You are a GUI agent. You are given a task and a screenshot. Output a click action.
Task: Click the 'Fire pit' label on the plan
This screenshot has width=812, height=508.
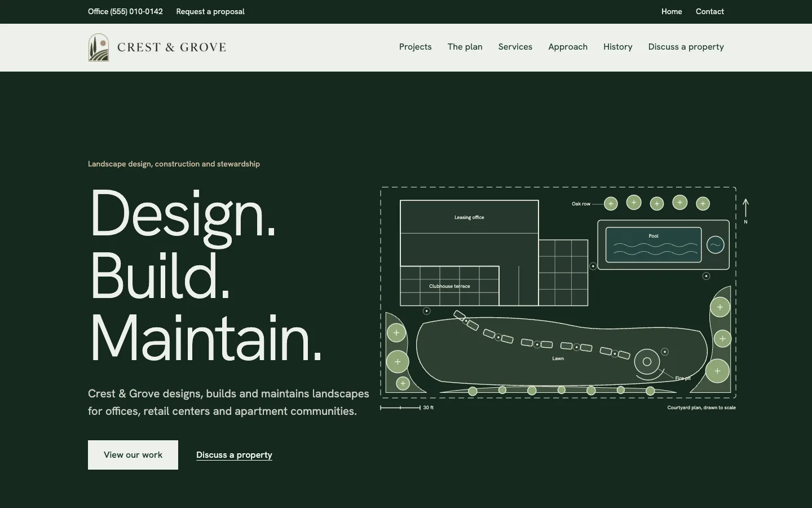click(x=683, y=378)
